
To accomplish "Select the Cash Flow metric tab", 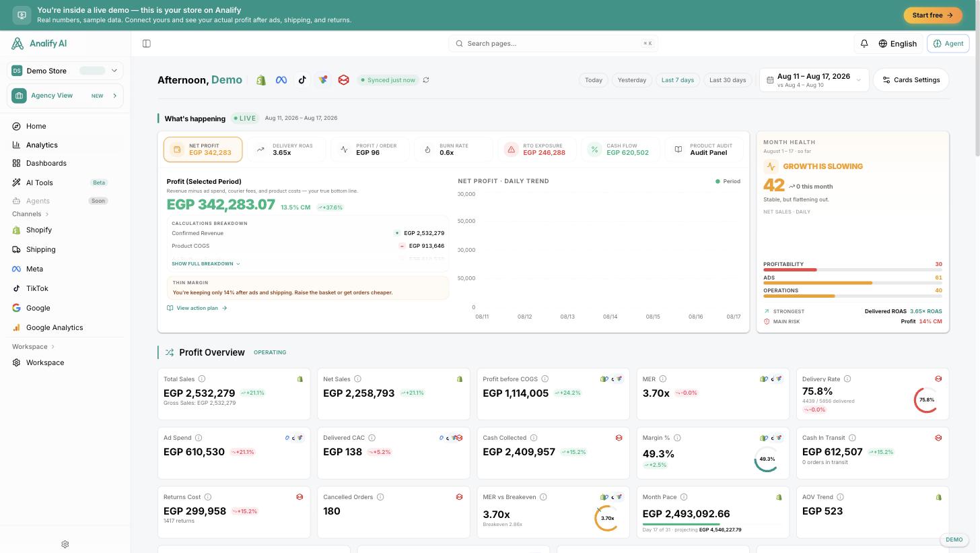I will (621, 150).
